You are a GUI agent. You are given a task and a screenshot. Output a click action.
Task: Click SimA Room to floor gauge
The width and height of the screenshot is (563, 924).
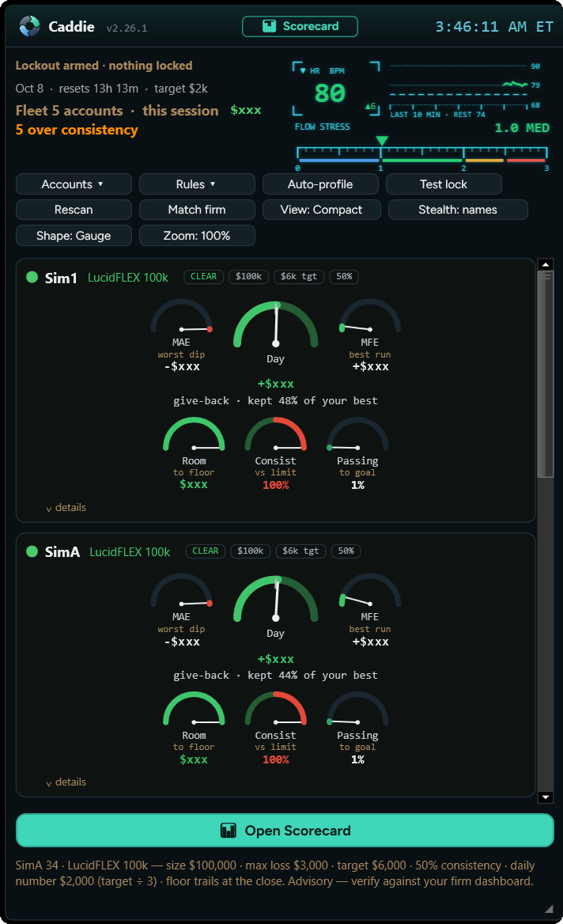point(194,710)
